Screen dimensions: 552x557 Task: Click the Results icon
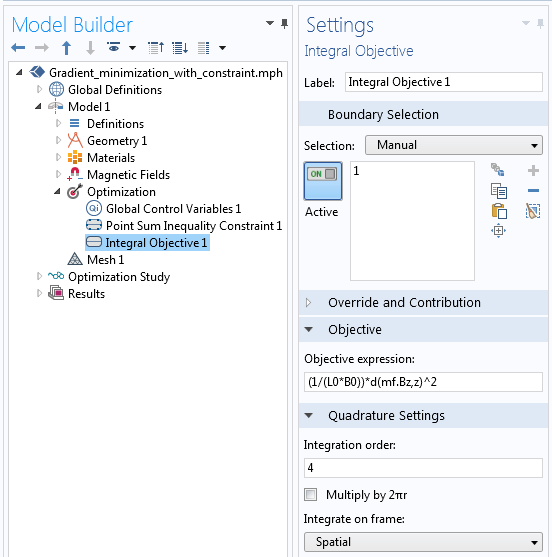point(56,293)
